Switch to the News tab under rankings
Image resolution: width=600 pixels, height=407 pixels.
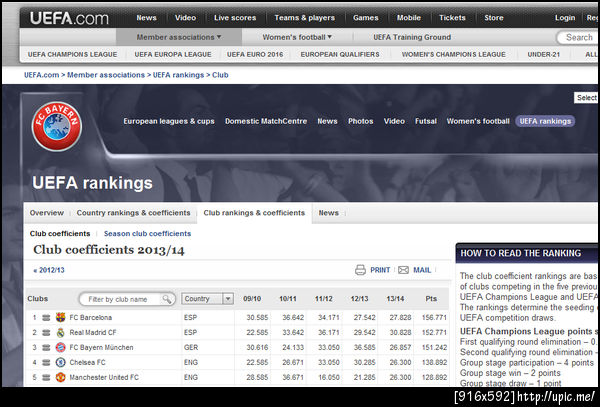tap(328, 213)
